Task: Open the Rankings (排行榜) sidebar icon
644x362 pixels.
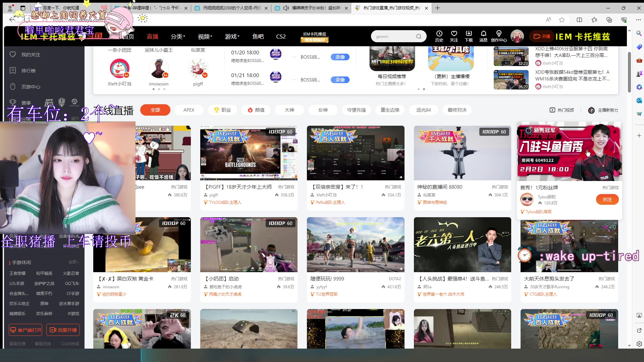Action: coord(13,70)
